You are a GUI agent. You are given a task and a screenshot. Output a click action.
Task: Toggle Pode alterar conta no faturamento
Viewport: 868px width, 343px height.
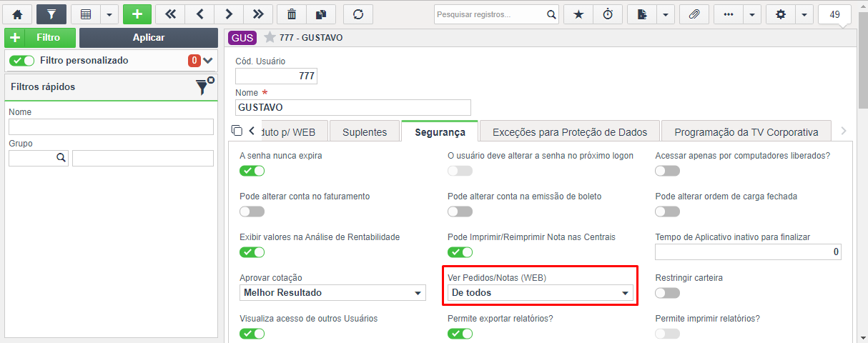[x=252, y=212]
